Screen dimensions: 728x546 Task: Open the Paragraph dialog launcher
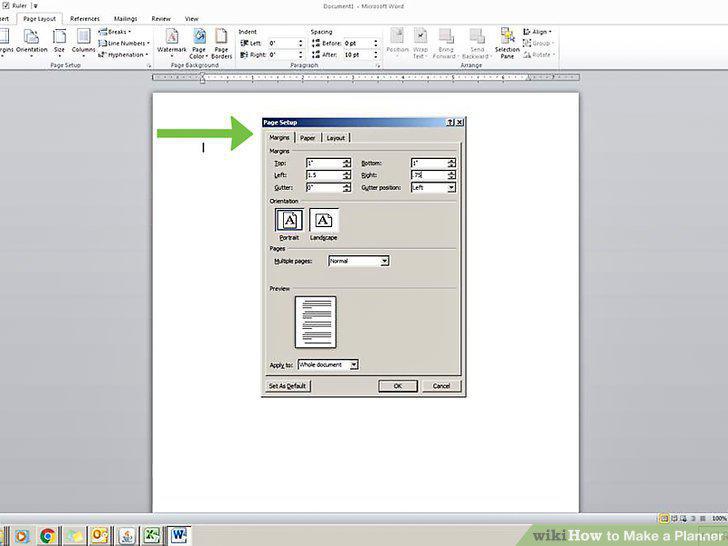click(378, 66)
